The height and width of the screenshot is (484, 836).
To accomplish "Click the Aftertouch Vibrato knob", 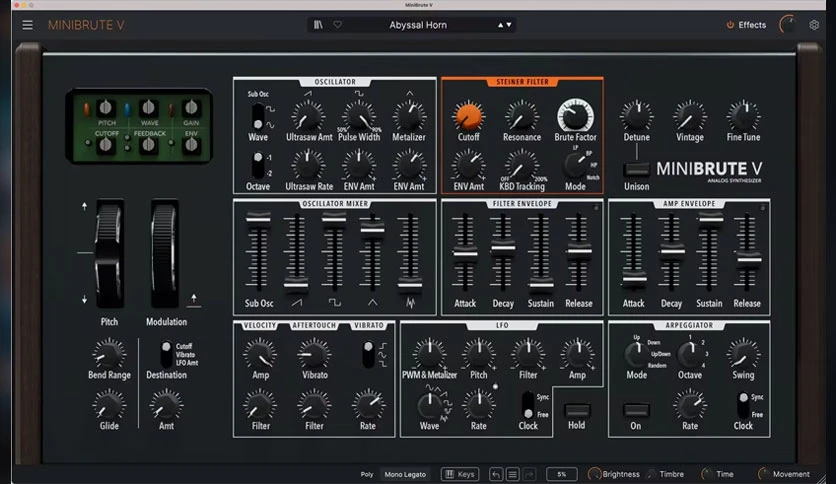I will [314, 354].
